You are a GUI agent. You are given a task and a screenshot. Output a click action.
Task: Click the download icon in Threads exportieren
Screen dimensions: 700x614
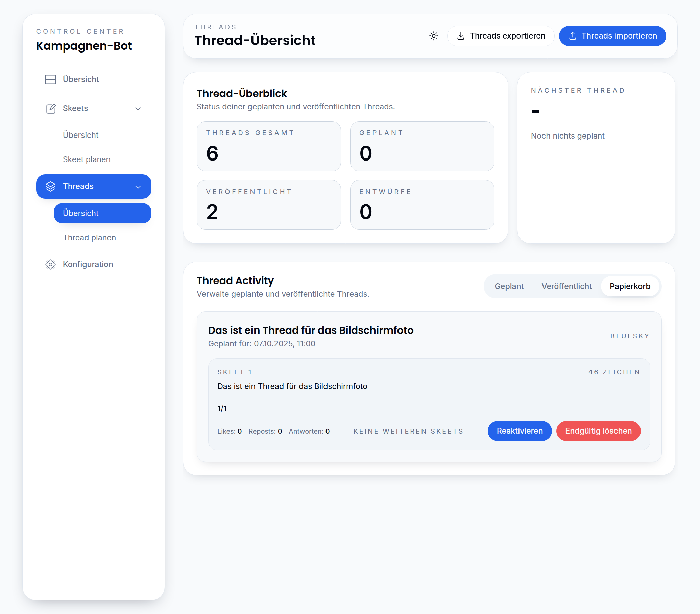pyautogui.click(x=461, y=36)
